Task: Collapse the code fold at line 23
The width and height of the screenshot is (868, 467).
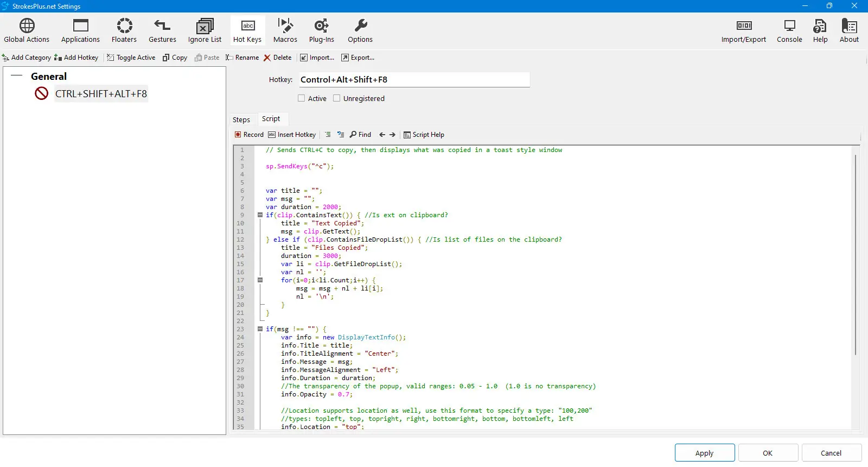Action: click(x=260, y=329)
